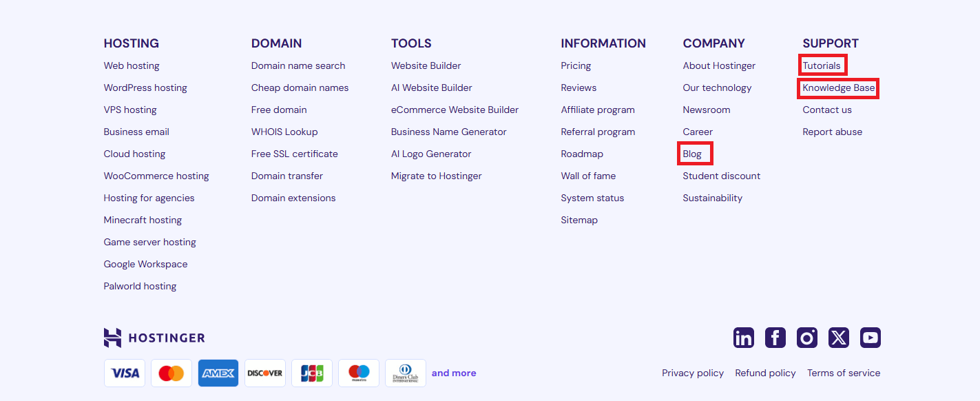View the Pricing page
Image resolution: width=980 pixels, height=401 pixels.
click(576, 65)
